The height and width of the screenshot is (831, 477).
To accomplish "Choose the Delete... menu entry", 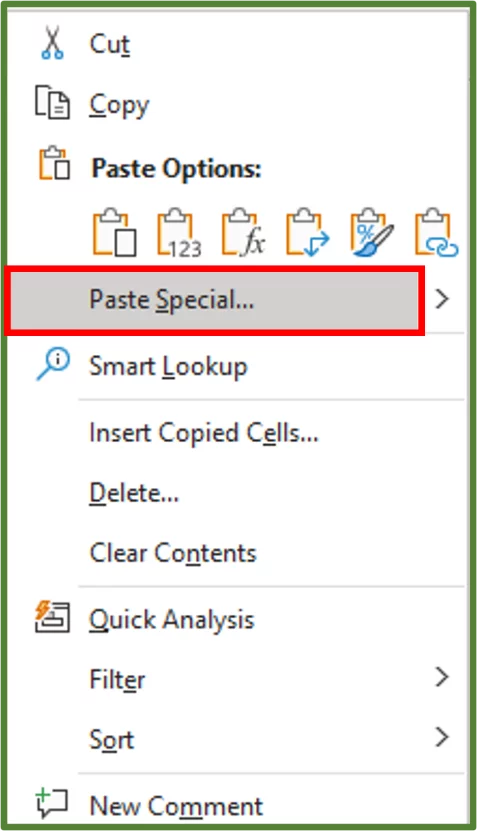I will click(x=134, y=493).
